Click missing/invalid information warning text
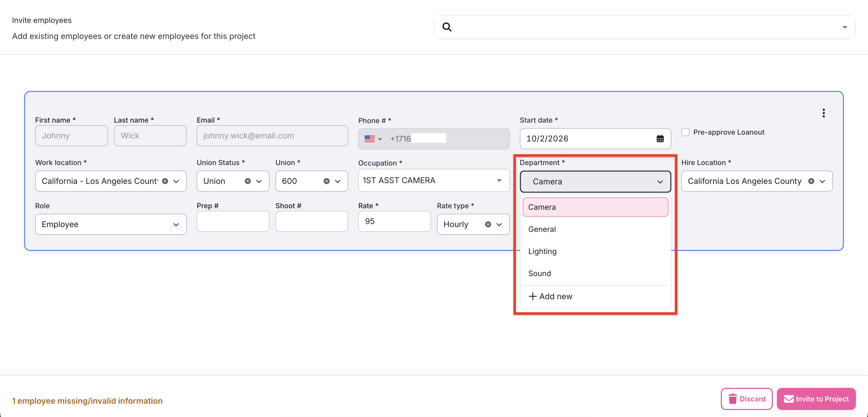Screen dimensions: 868x417 87,401
